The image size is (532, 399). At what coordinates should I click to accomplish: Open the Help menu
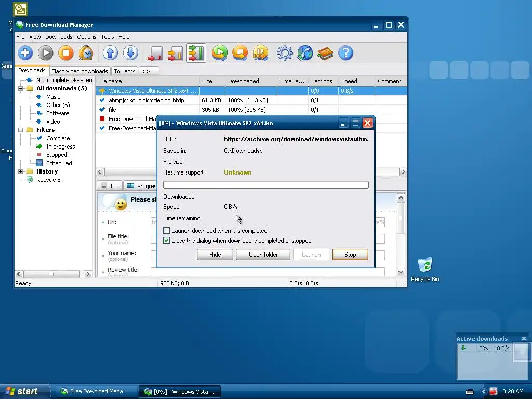click(124, 37)
